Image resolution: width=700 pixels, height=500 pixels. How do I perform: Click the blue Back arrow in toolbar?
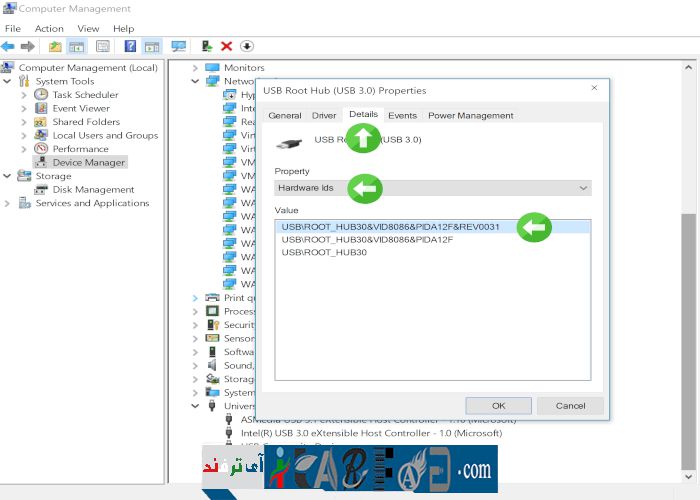tap(8, 46)
